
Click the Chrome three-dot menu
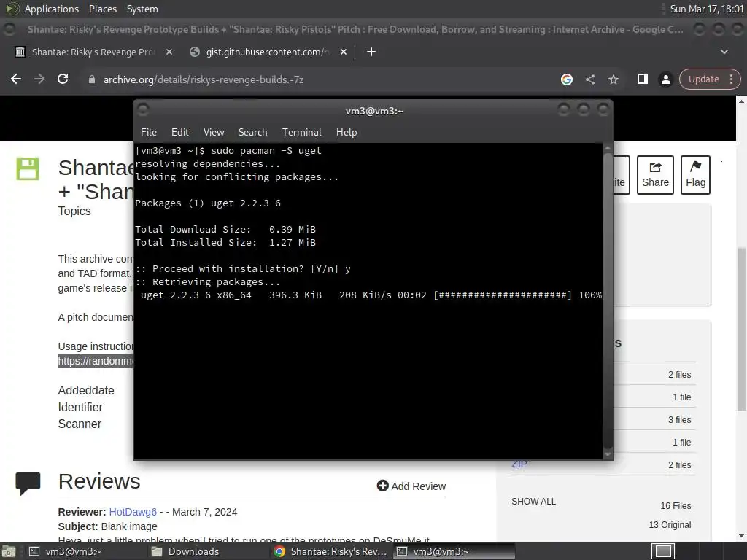[731, 79]
